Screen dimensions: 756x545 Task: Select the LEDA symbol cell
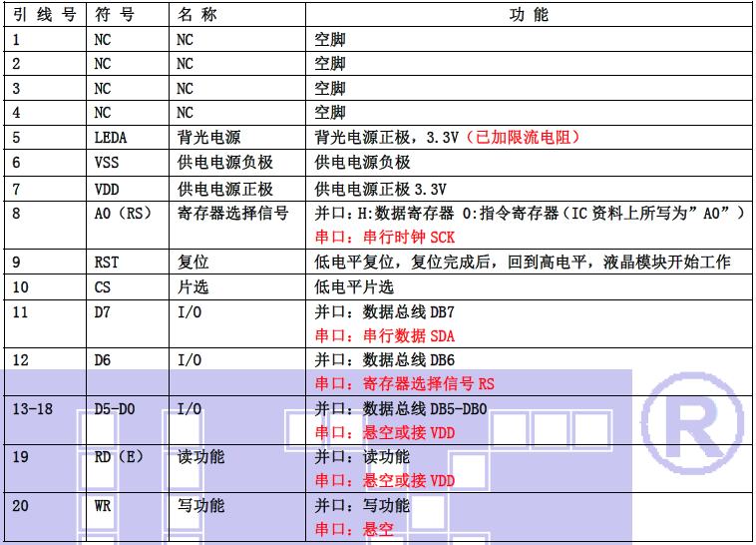tap(111, 138)
